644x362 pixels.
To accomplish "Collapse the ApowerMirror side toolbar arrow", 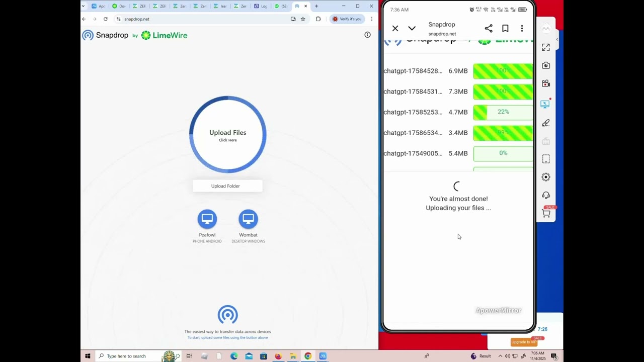I will point(557,39).
